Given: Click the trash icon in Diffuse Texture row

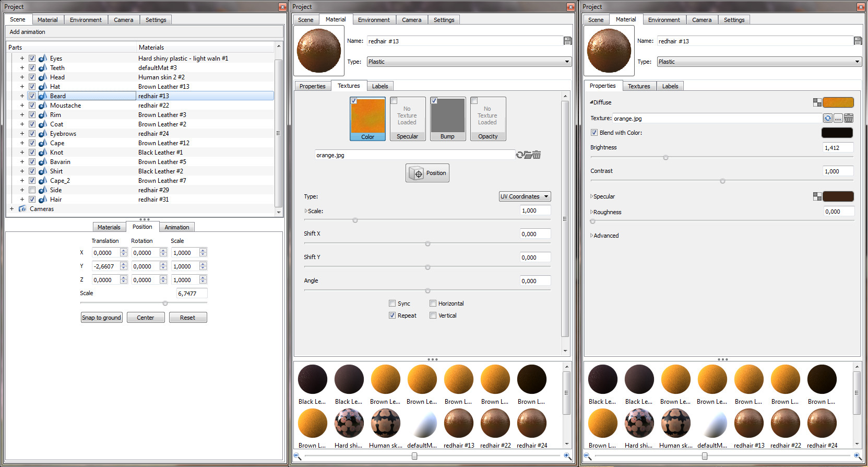Looking at the screenshot, I should [x=849, y=119].
